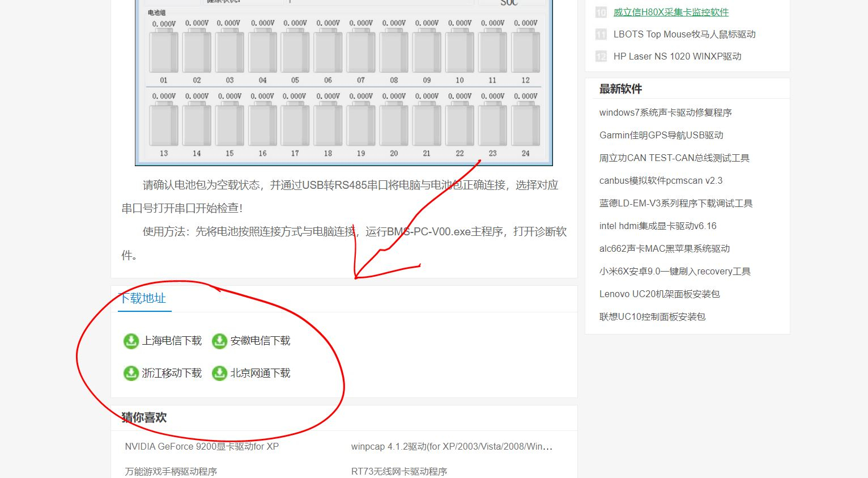Open 威立信H80X采集卡监控软件 link
This screenshot has width=868, height=478.
click(x=671, y=12)
